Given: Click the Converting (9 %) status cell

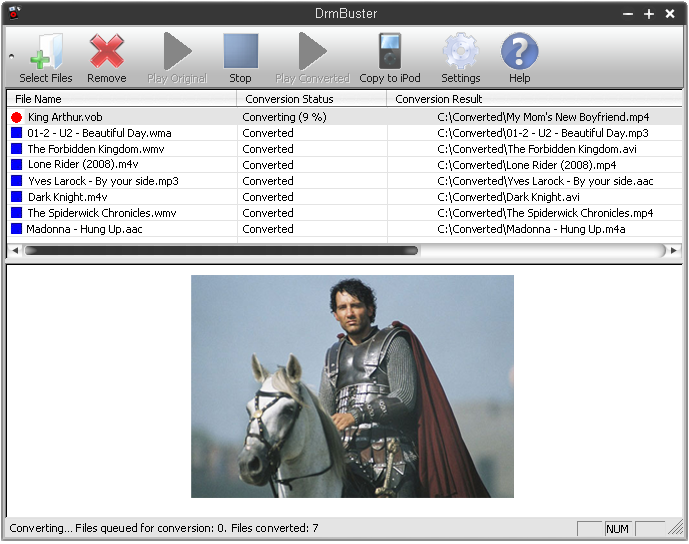Looking at the screenshot, I should click(284, 117).
